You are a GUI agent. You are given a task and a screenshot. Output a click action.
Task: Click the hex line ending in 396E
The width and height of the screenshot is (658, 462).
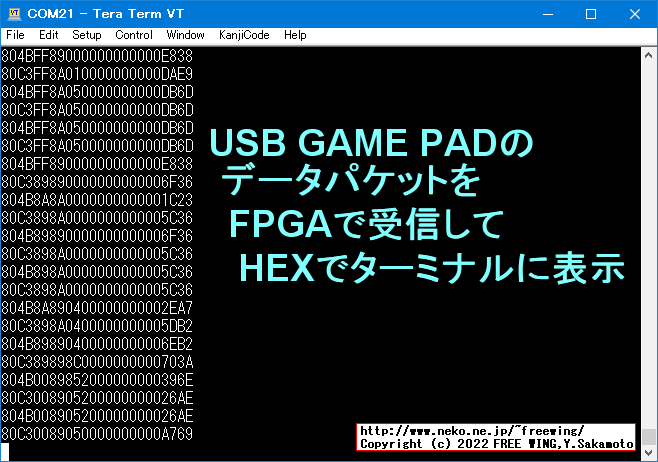coord(97,380)
